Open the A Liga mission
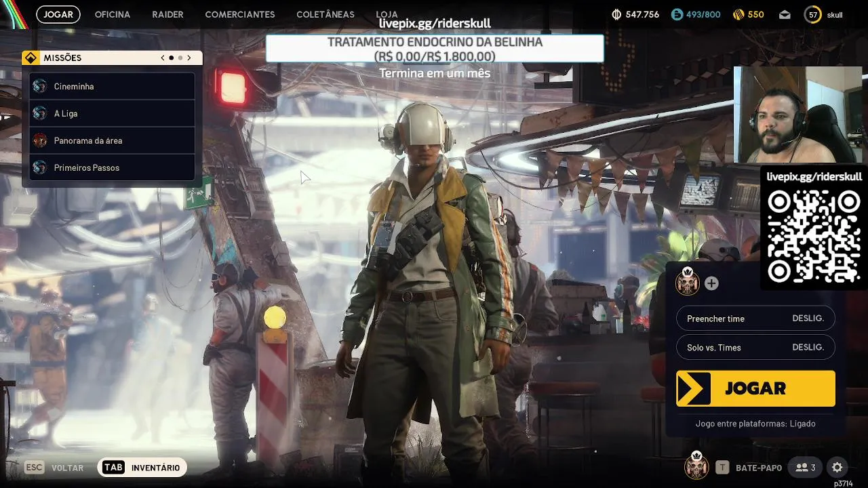This screenshot has width=868, height=488. click(113, 113)
